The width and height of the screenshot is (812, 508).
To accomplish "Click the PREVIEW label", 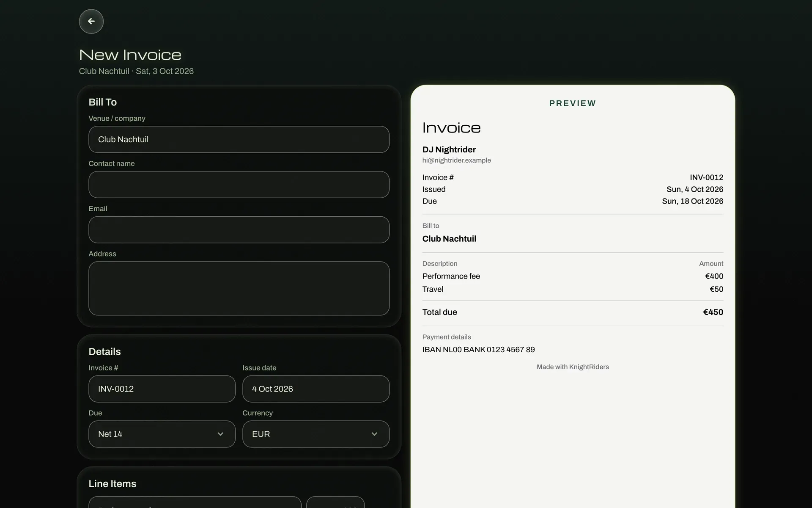I will point(573,103).
